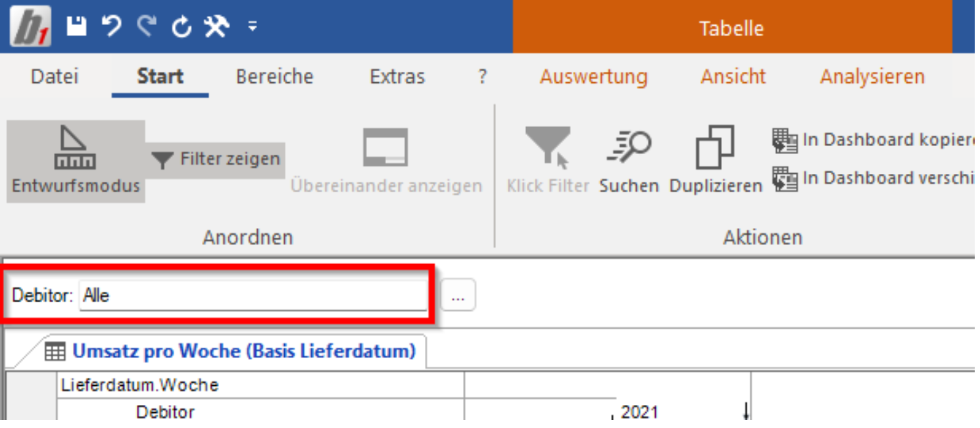Open the help question mark tab
Image resolution: width=980 pixels, height=428 pixels.
483,76
